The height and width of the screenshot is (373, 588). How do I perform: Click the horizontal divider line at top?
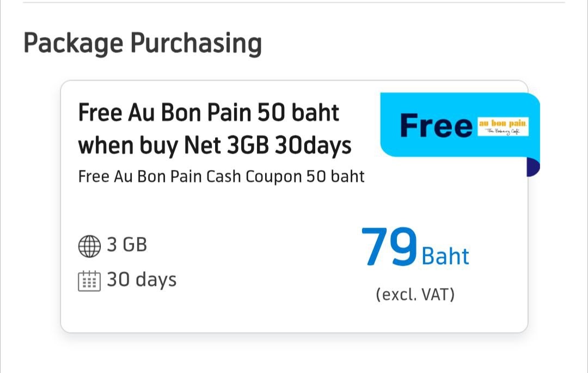tap(294, 3)
